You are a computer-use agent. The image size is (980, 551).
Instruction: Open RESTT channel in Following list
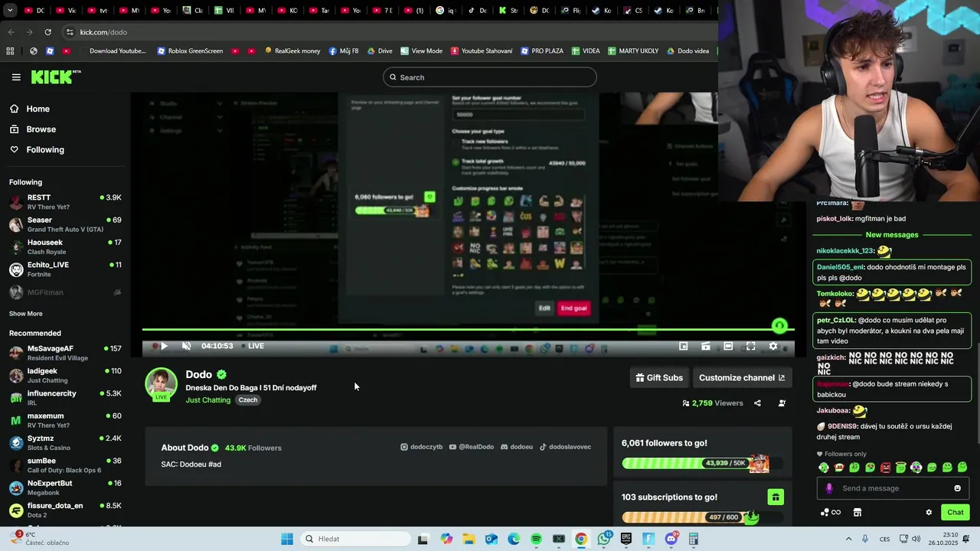click(65, 202)
